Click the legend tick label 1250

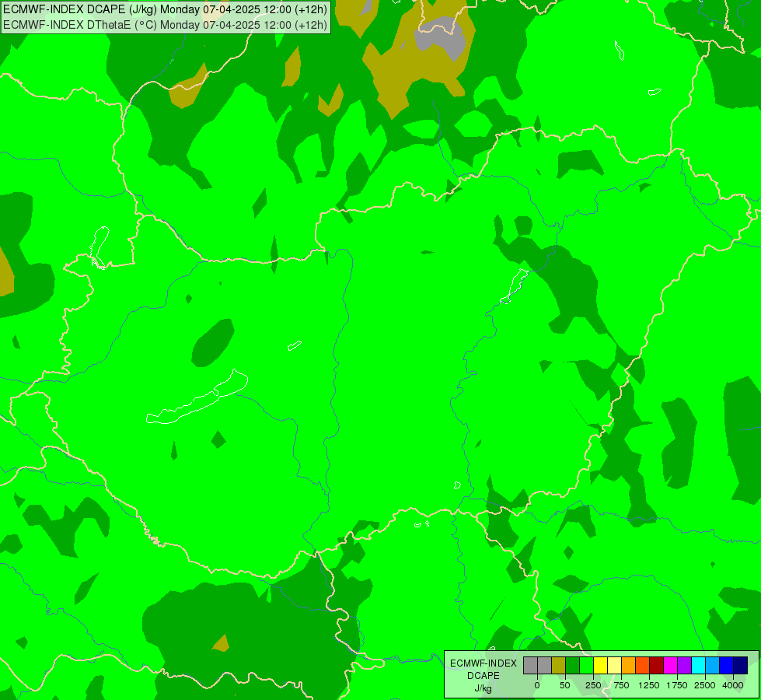tap(649, 685)
